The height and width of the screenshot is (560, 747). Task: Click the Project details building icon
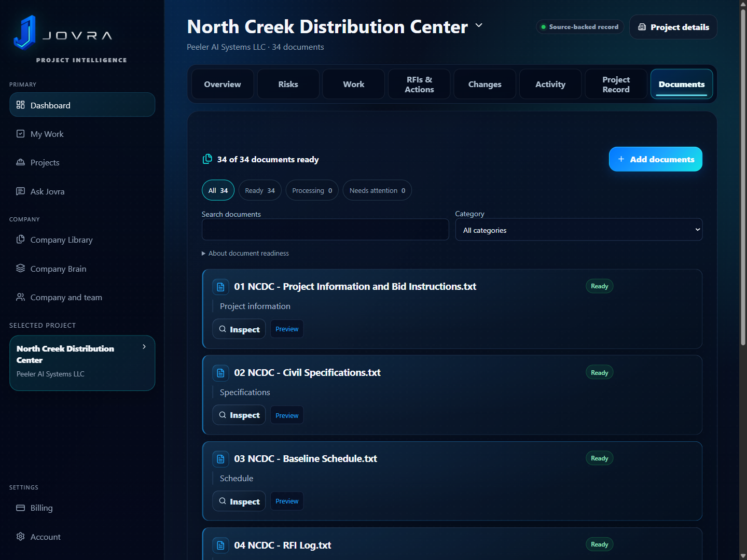pyautogui.click(x=642, y=27)
